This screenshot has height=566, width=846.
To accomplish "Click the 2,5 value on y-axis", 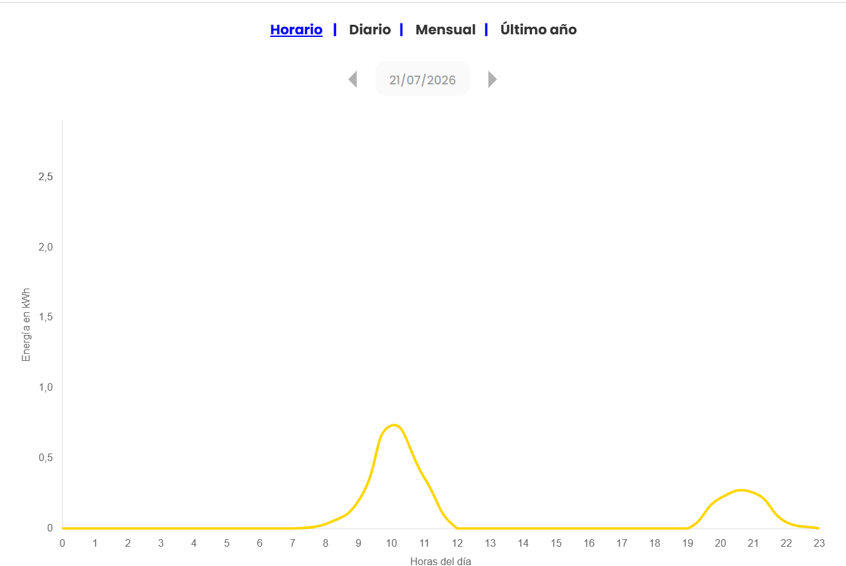I will 46,177.
